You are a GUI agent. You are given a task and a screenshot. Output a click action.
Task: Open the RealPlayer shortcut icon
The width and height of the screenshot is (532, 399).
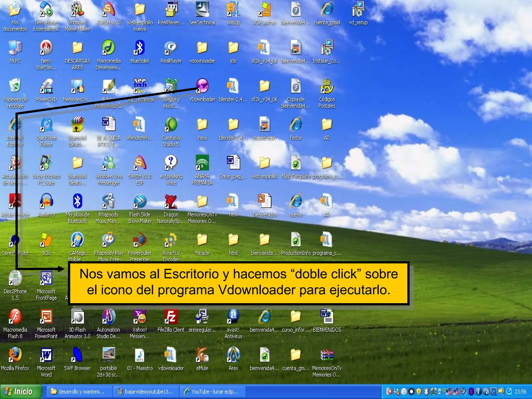tap(171, 47)
